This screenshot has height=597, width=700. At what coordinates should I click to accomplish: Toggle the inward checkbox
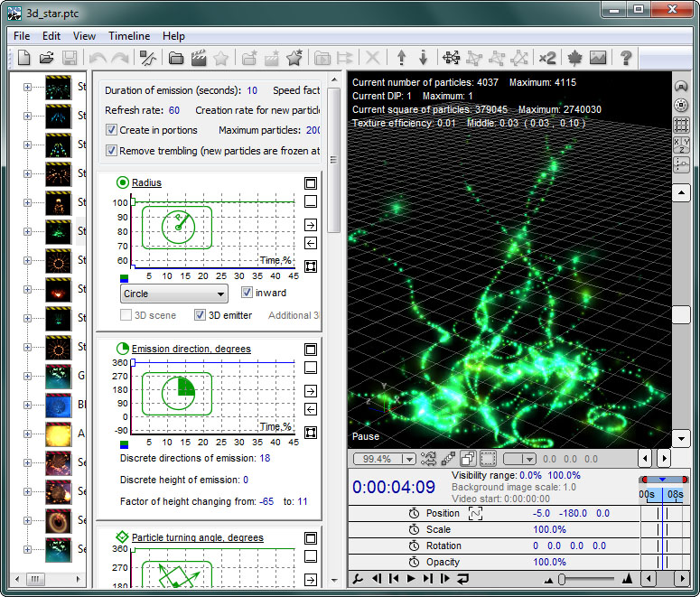click(247, 293)
